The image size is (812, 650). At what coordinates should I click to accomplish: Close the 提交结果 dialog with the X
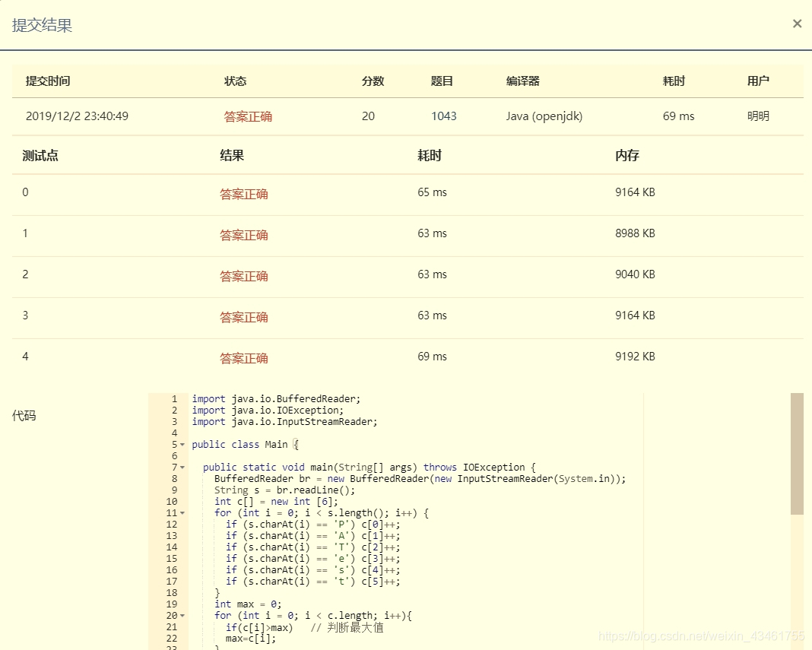pyautogui.click(x=797, y=24)
